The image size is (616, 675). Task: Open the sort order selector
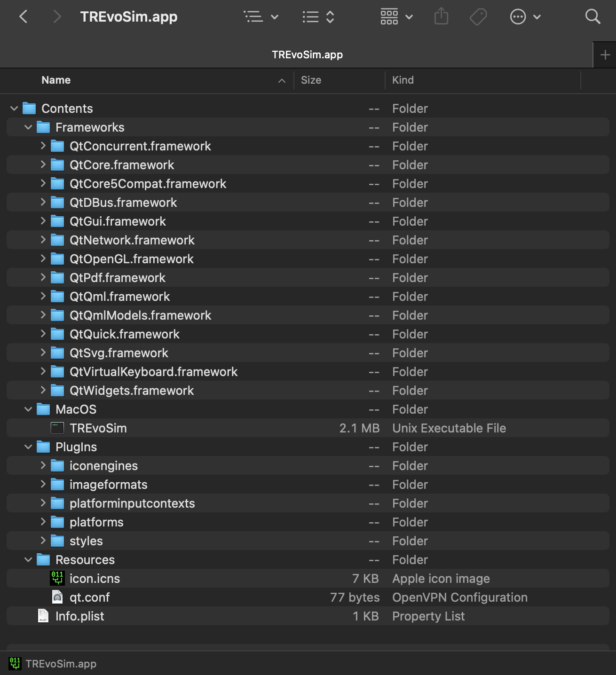point(318,17)
